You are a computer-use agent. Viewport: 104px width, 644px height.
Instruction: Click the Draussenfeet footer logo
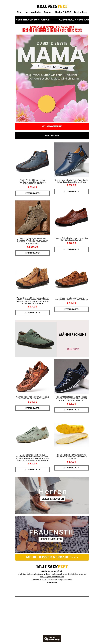coord(52,567)
